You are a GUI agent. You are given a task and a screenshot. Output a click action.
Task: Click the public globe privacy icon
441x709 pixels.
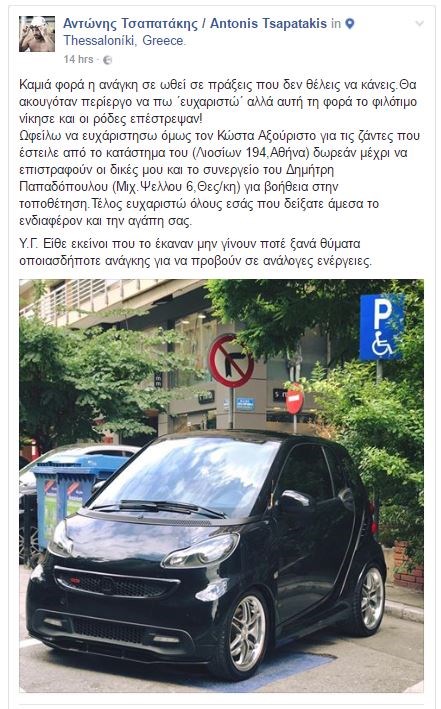[x=107, y=60]
